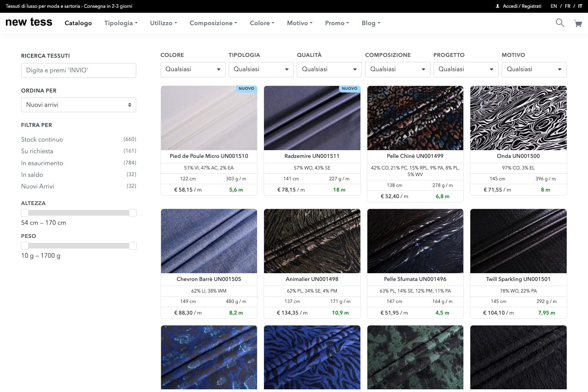The image size is (588, 392).
Task: Open the Promo navigation menu
Action: 337,23
